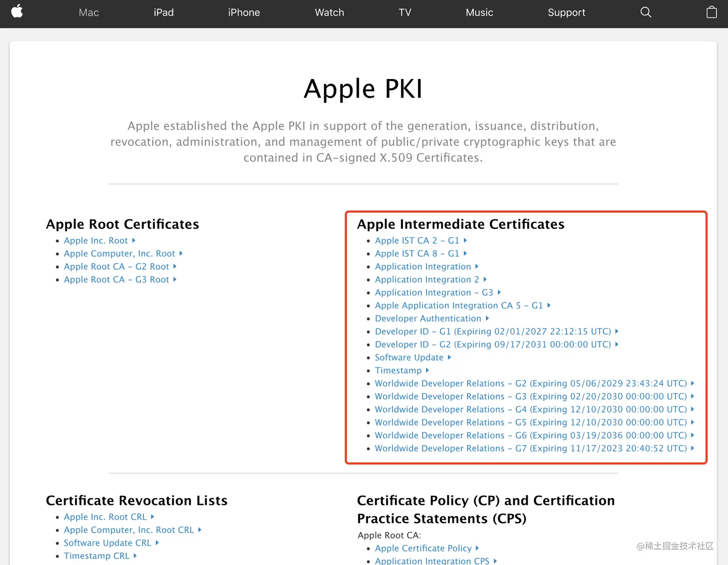Open the shopping bag icon

[712, 12]
